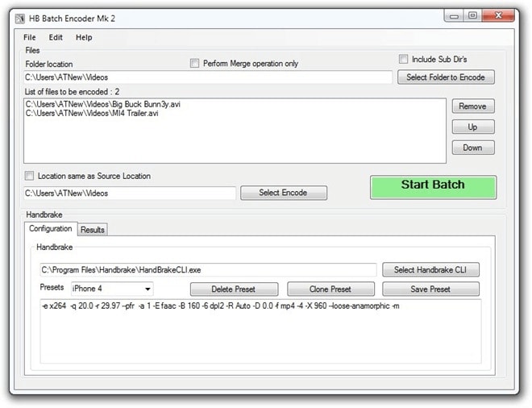Minimize the HB Batch Encoder window

[455, 16]
